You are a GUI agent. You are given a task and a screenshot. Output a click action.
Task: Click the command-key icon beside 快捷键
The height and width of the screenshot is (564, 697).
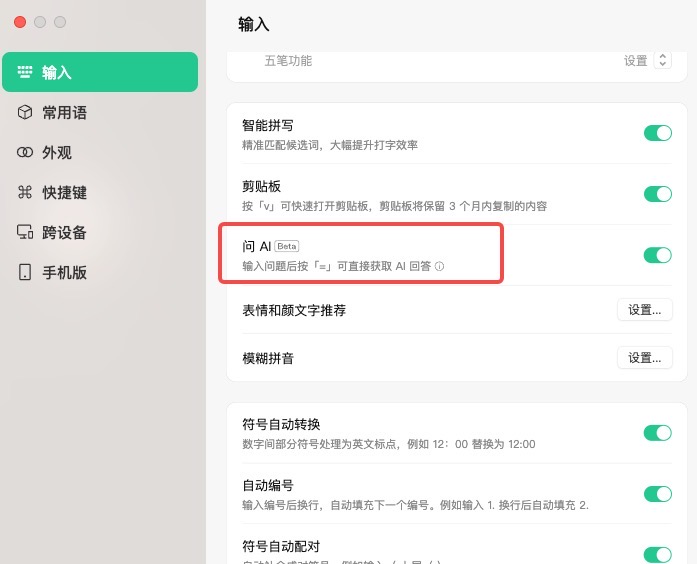pos(25,193)
